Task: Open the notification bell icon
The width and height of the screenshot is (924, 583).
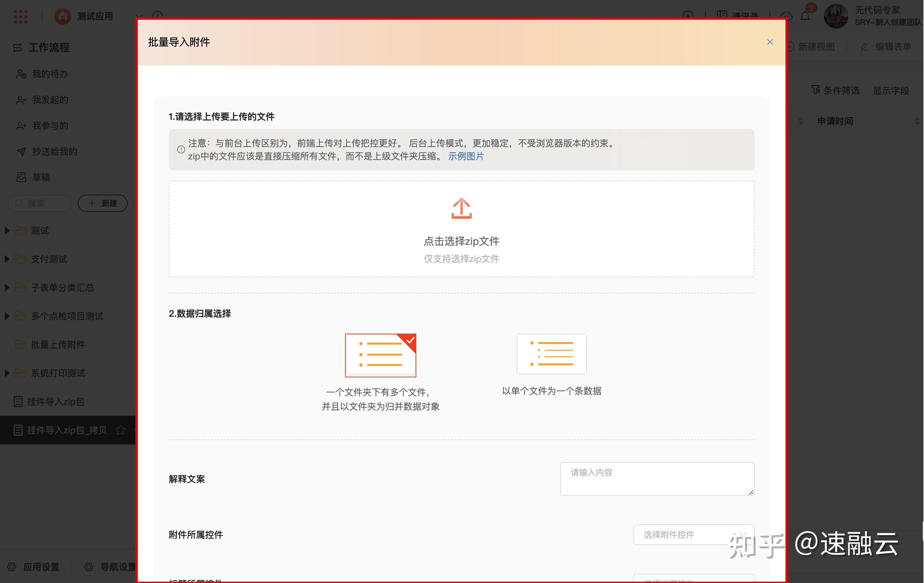Action: (805, 17)
